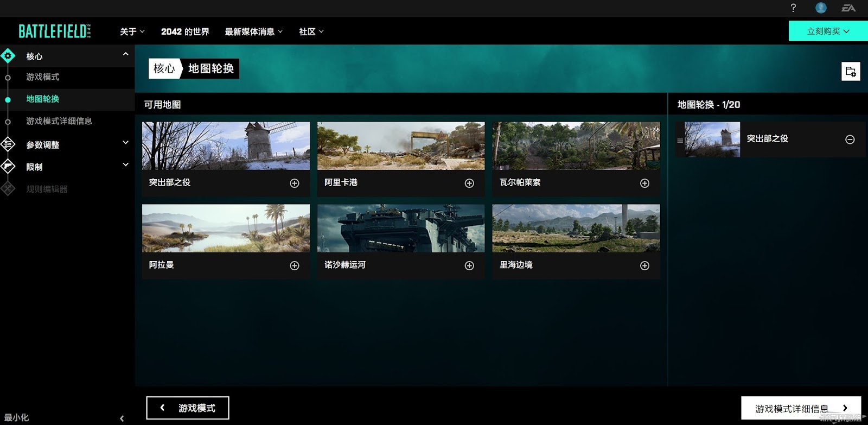Open the file settings icon button
This screenshot has height=425, width=868.
tap(851, 71)
